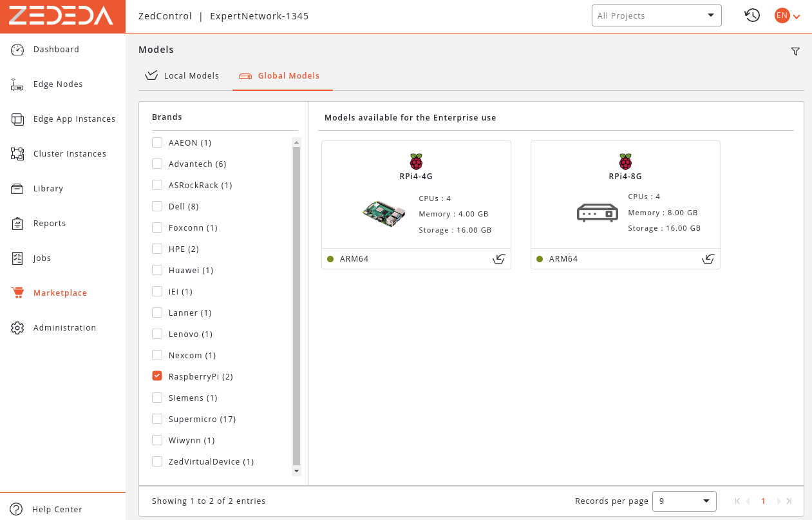The height and width of the screenshot is (520, 812).
Task: Click the generic device icon on the RPi4-8G card
Action: point(597,213)
